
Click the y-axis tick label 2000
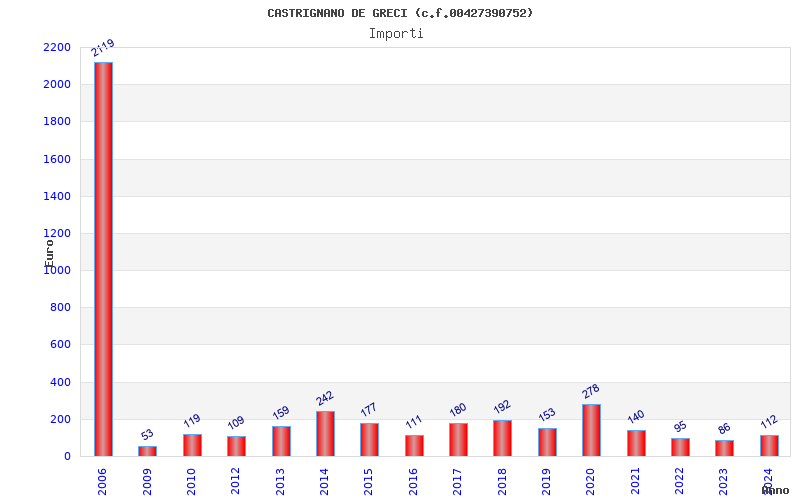57,84
